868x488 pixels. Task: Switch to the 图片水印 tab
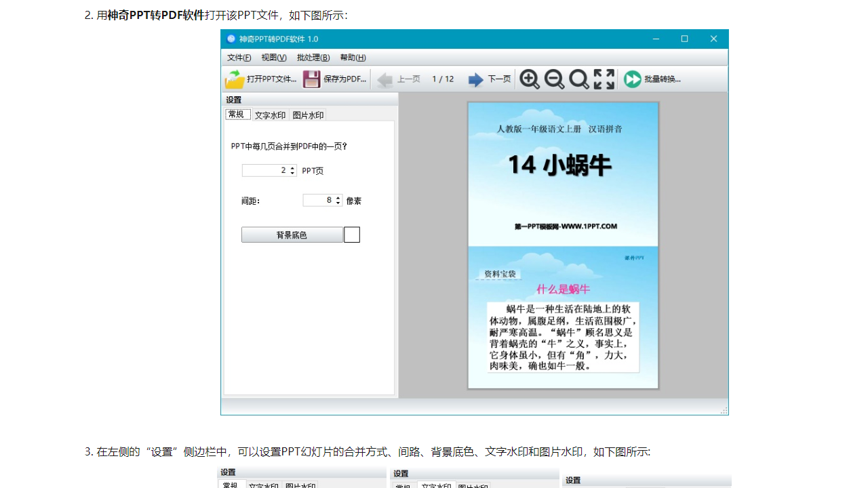309,115
